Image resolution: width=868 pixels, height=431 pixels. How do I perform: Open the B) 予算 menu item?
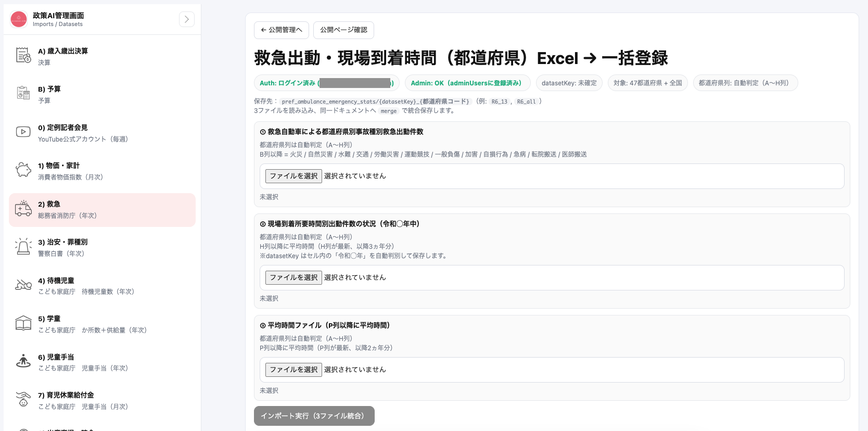(x=102, y=95)
